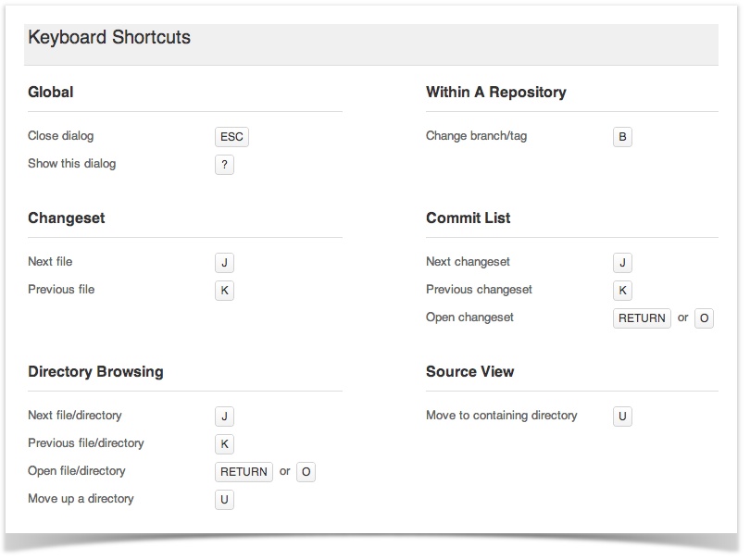Click the K key for Previous file/directory
Viewport: 750px width, 560px height.
[224, 443]
